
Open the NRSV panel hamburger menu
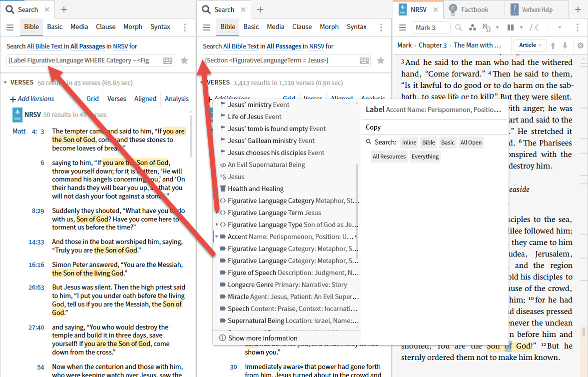pyautogui.click(x=403, y=27)
